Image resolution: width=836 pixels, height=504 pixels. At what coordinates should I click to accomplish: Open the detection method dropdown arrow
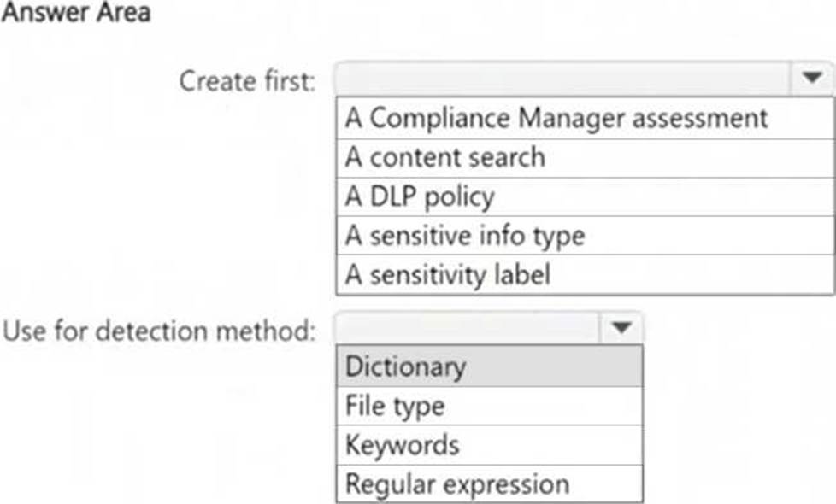(621, 328)
